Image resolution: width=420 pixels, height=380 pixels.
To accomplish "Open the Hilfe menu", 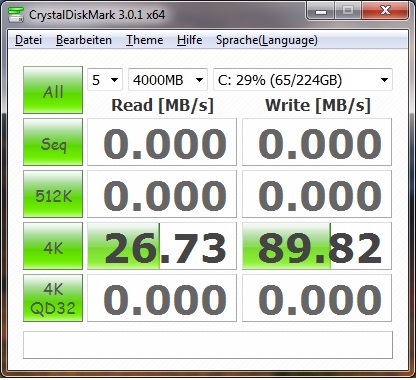I will click(189, 40).
